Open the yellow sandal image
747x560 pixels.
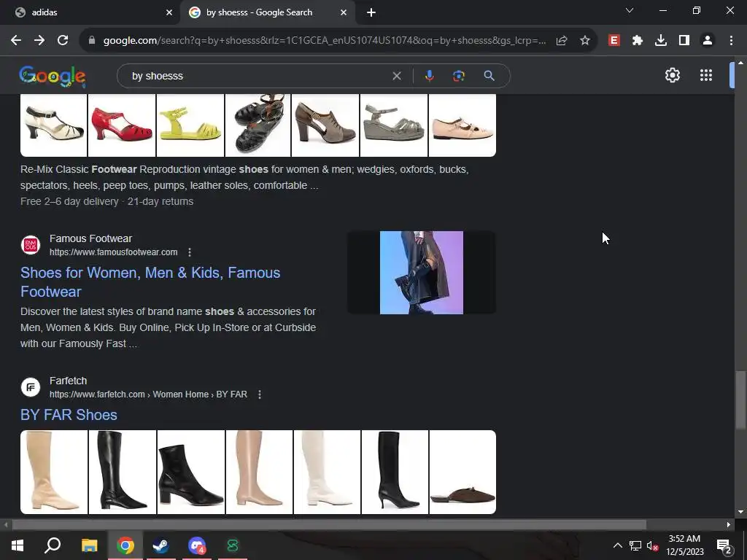pyautogui.click(x=190, y=125)
